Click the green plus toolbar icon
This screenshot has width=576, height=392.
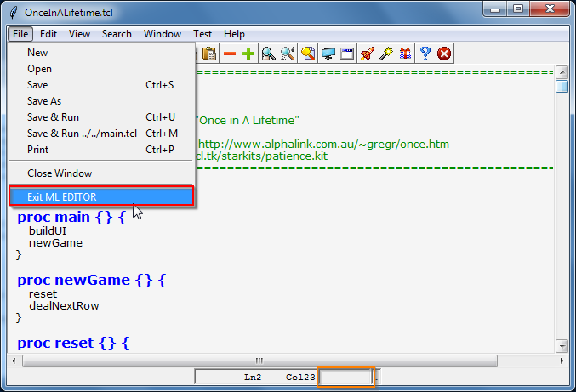pos(248,54)
